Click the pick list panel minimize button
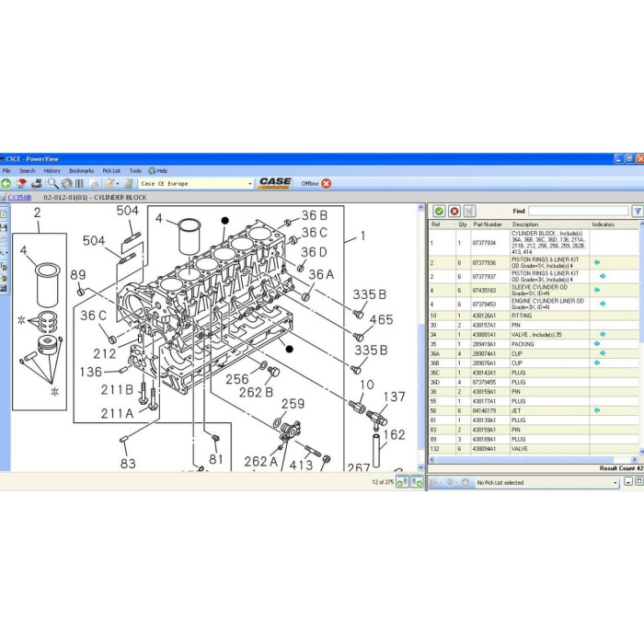Viewport: 644px width, 644px height. pyautogui.click(x=628, y=481)
